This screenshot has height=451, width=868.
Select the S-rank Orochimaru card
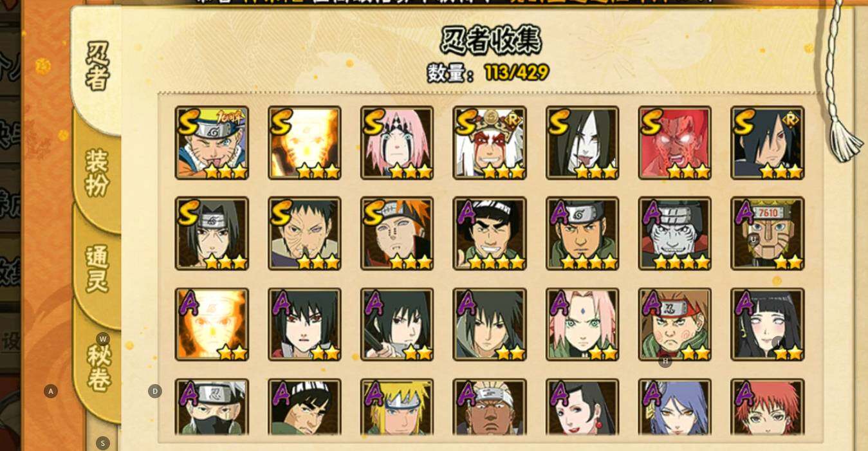(x=582, y=143)
